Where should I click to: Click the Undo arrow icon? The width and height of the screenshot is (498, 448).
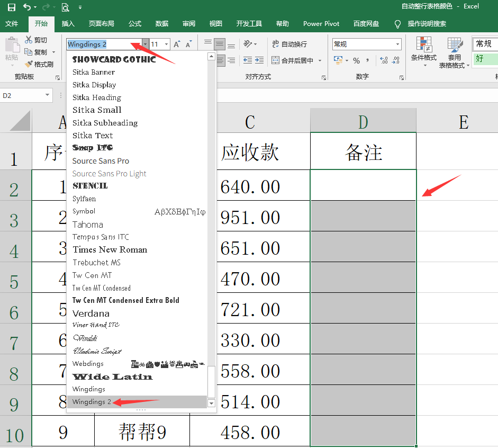27,7
